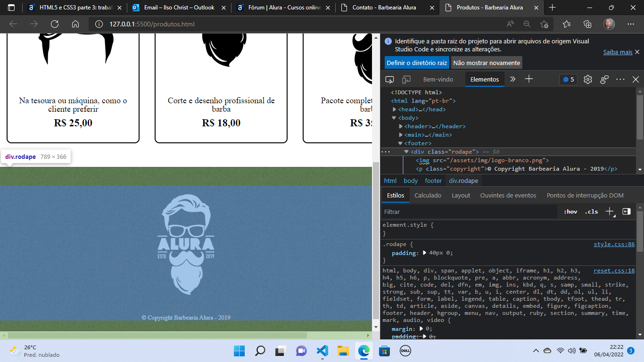Image resolution: width=644 pixels, height=362 pixels.
Task: Click div.rodape in the breadcrumb trail
Action: coord(463,181)
